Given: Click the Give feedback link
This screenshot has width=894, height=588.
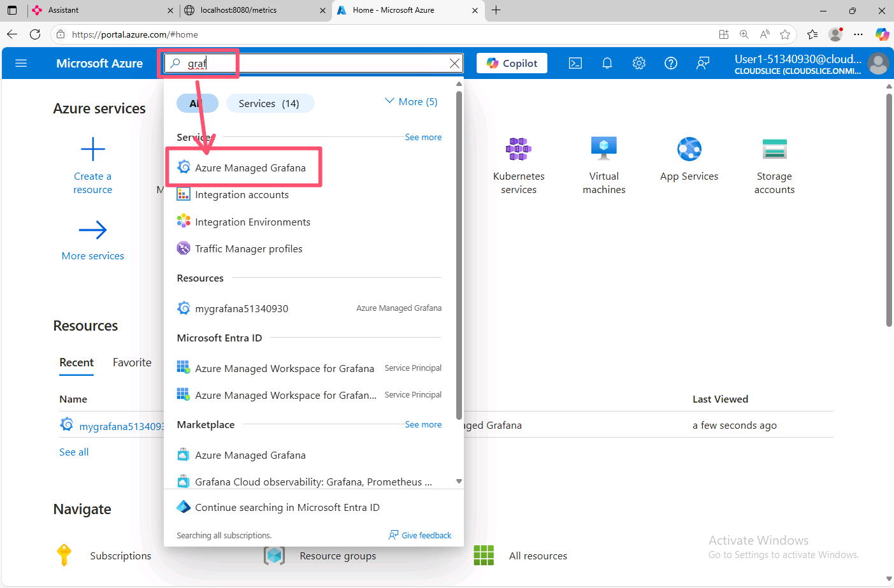Looking at the screenshot, I should coord(420,535).
